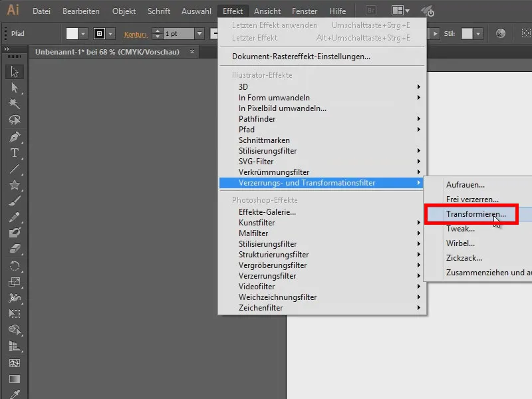Viewport: 532px width, 399px height.
Task: Choose Transformieren... from the submenu
Action: pyautogui.click(x=475, y=214)
